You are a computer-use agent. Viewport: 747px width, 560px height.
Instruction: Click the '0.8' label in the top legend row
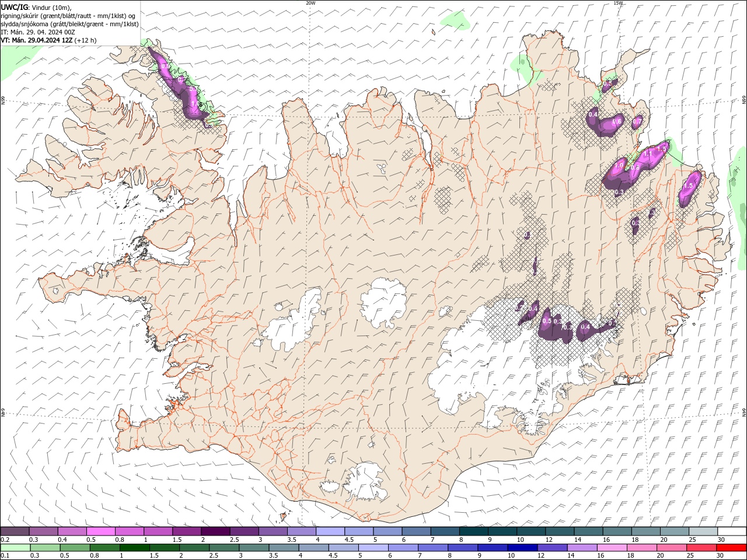[x=120, y=540]
